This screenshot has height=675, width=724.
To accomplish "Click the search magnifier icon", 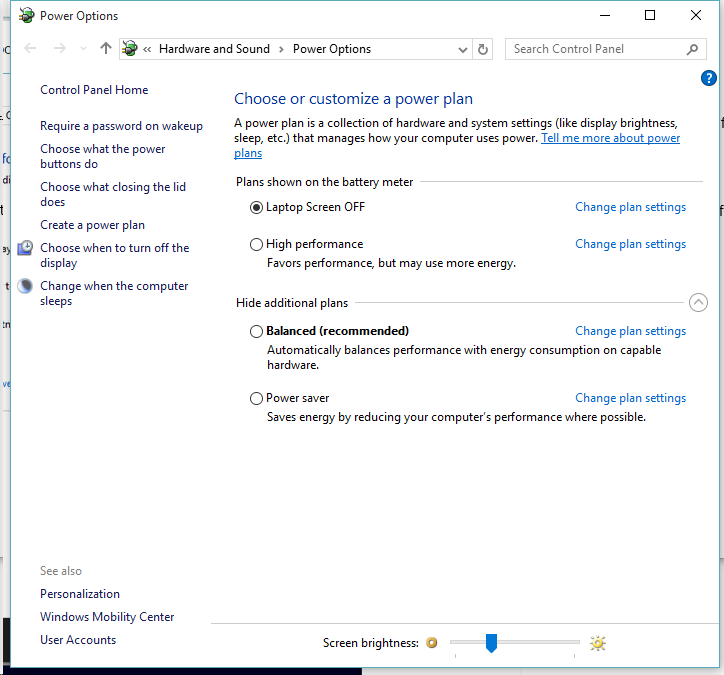I will [692, 49].
